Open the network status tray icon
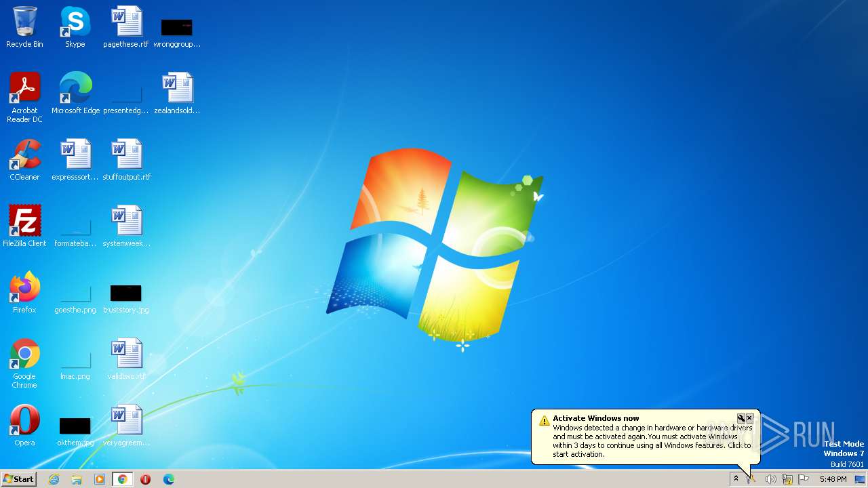Image resolution: width=868 pixels, height=488 pixels. click(787, 479)
